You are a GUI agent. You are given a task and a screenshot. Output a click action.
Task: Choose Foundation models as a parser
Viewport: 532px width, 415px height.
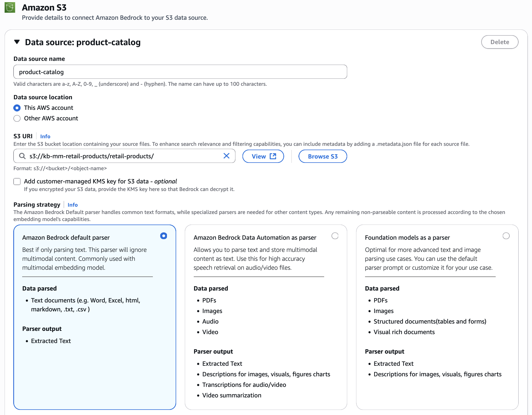coord(506,236)
